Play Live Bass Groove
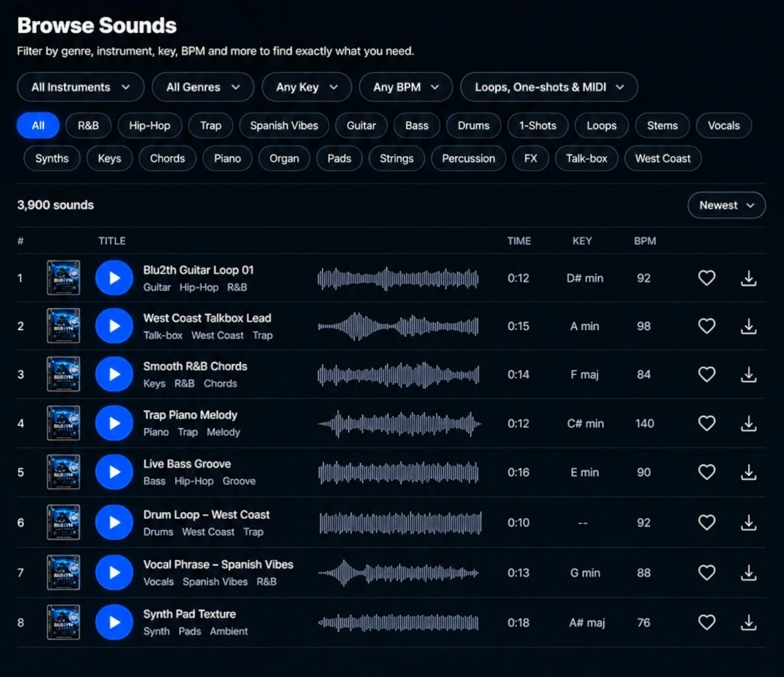The image size is (784, 677). pyautogui.click(x=114, y=472)
